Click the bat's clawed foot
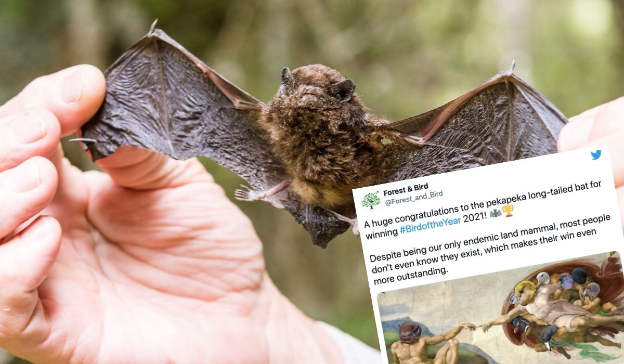This screenshot has height=364, width=624. point(244,193)
